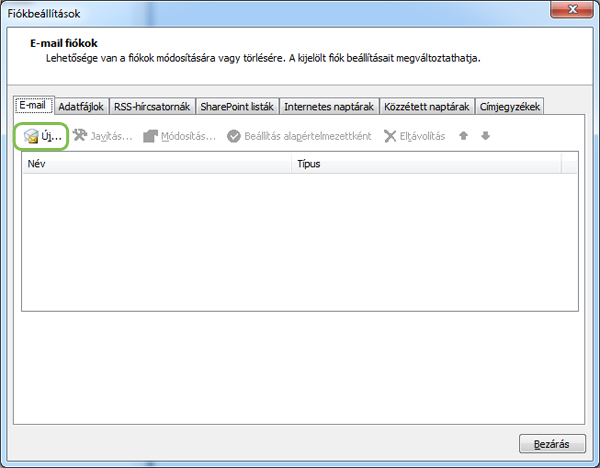Open the RSS-hírcsatornák tab
The image size is (600, 468).
coord(152,107)
